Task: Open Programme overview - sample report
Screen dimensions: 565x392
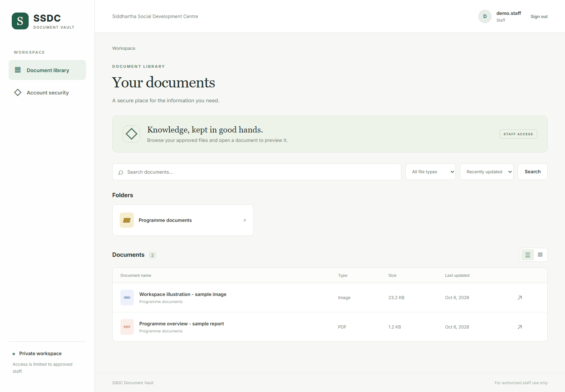Action: (182, 324)
